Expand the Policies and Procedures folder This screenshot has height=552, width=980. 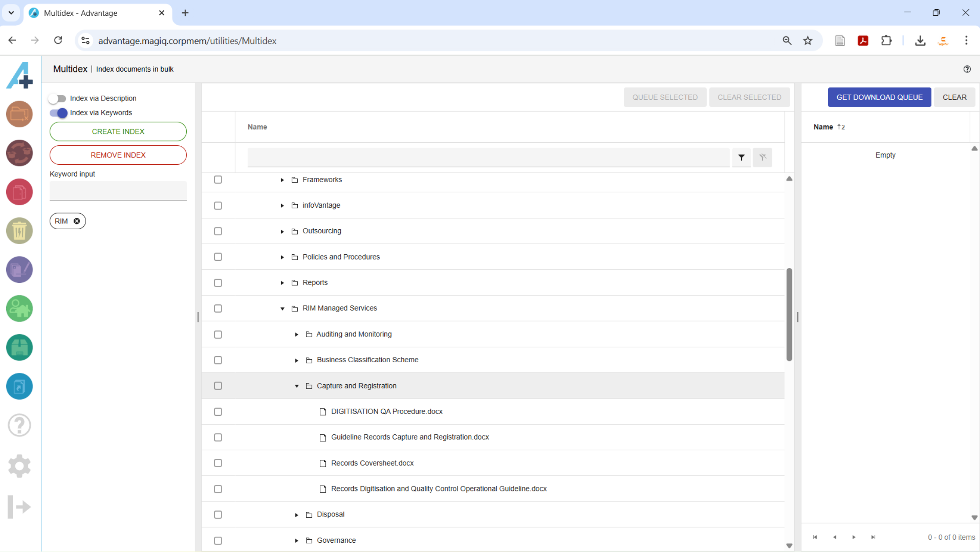click(x=282, y=257)
